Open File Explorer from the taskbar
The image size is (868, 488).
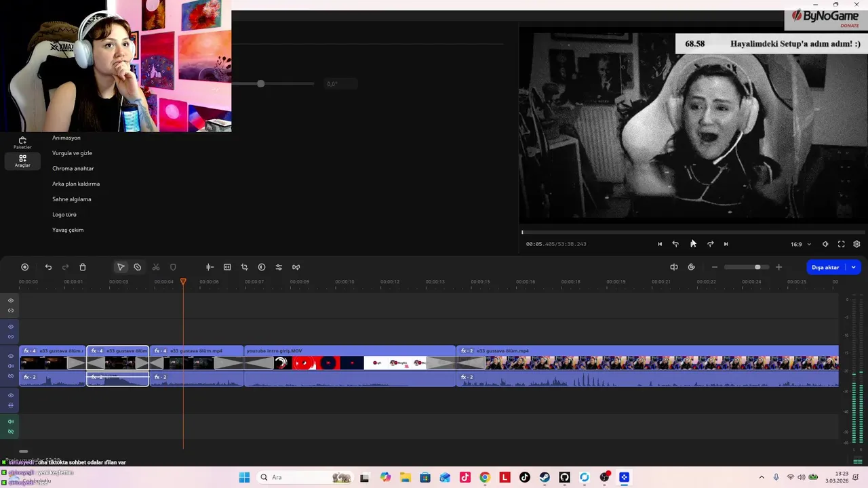pyautogui.click(x=405, y=477)
